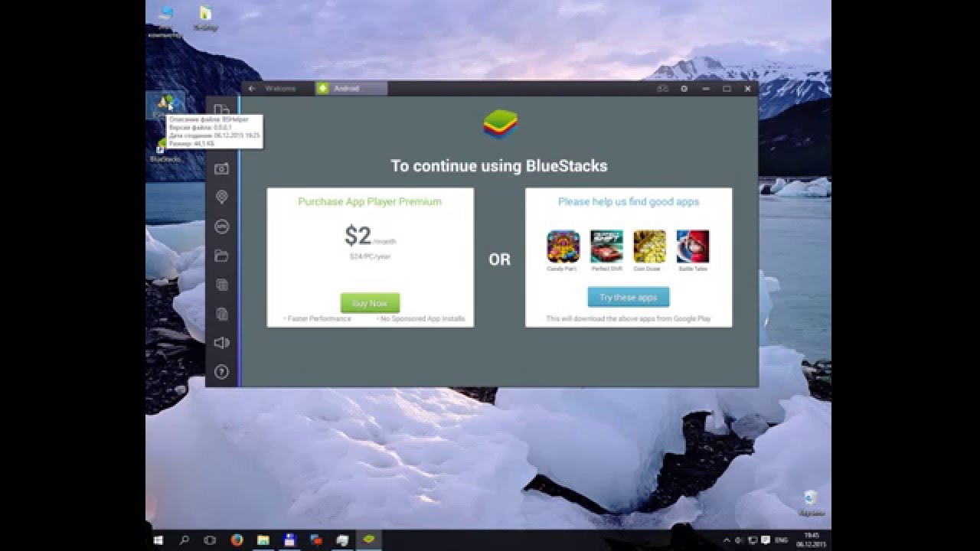Click the Purchase App Player Premium heading
The height and width of the screenshot is (551, 980).
point(370,202)
